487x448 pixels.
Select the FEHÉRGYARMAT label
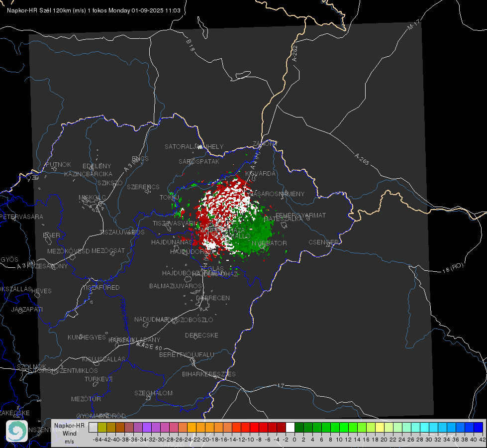(x=301, y=215)
